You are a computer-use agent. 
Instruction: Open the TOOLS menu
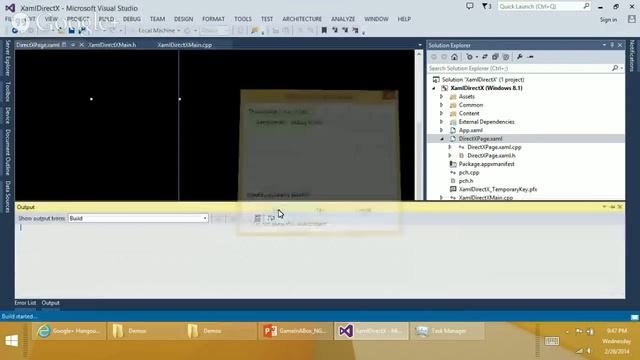(x=243, y=19)
